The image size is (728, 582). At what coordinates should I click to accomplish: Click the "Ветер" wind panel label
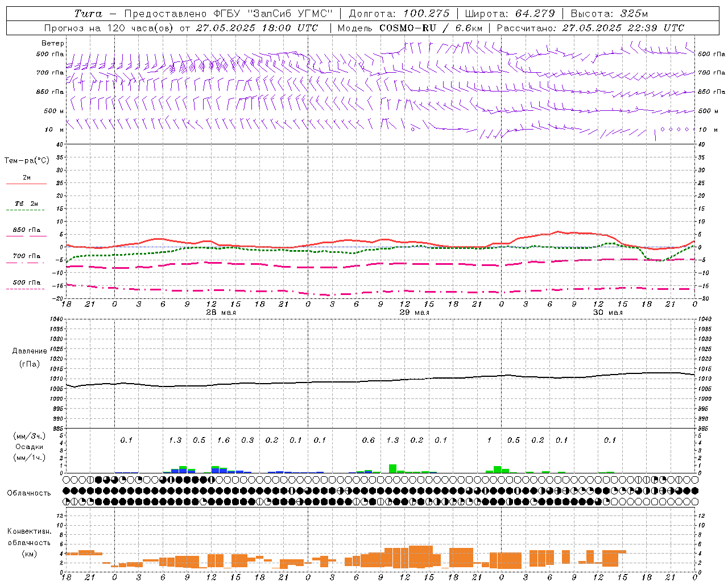53,43
